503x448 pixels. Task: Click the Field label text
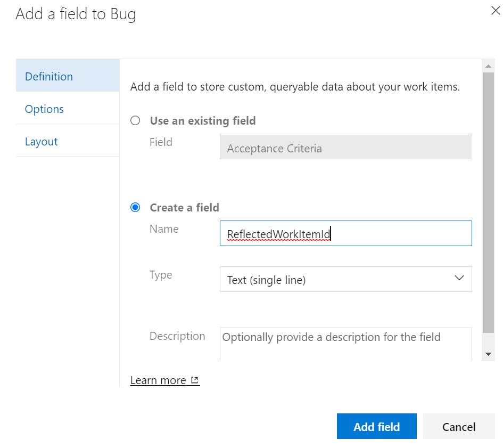tap(161, 142)
